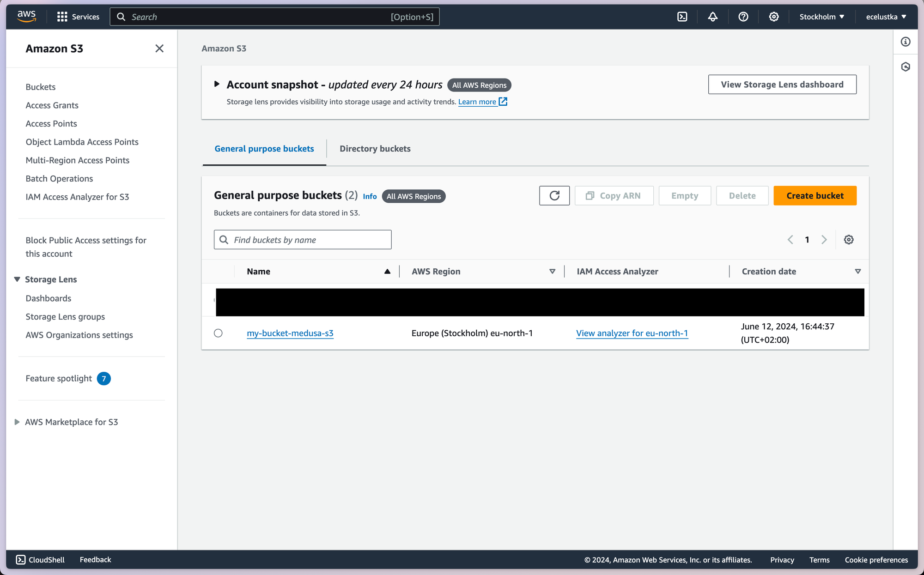Open the CloudShell terminal icon in top bar

(682, 17)
